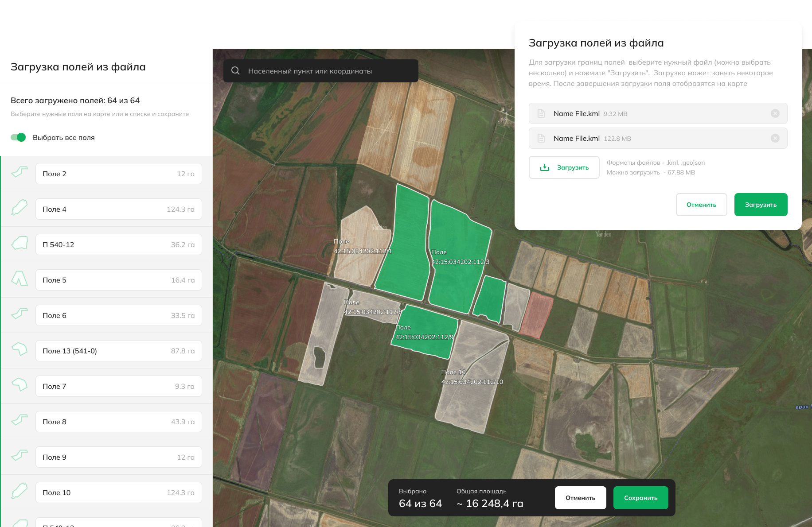Click the document icon of the 122.8 MB file
The height and width of the screenshot is (527, 812).
coord(541,138)
